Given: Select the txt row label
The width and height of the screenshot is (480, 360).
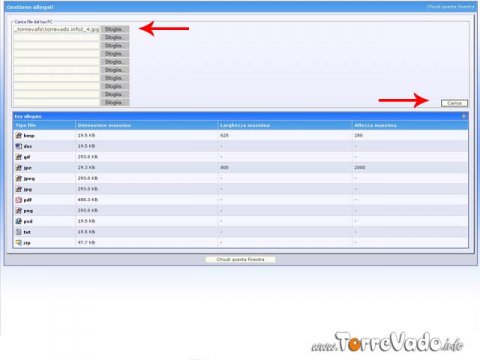Looking at the screenshot, I should (27, 232).
